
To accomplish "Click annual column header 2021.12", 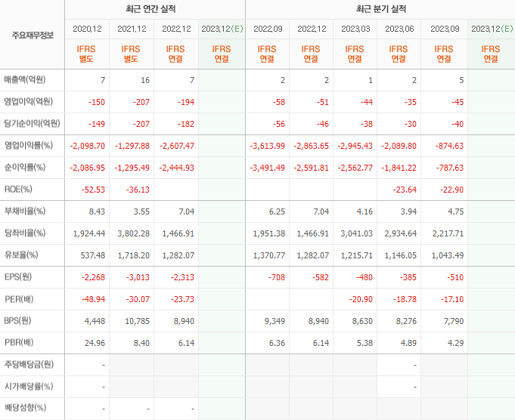I will click(132, 29).
